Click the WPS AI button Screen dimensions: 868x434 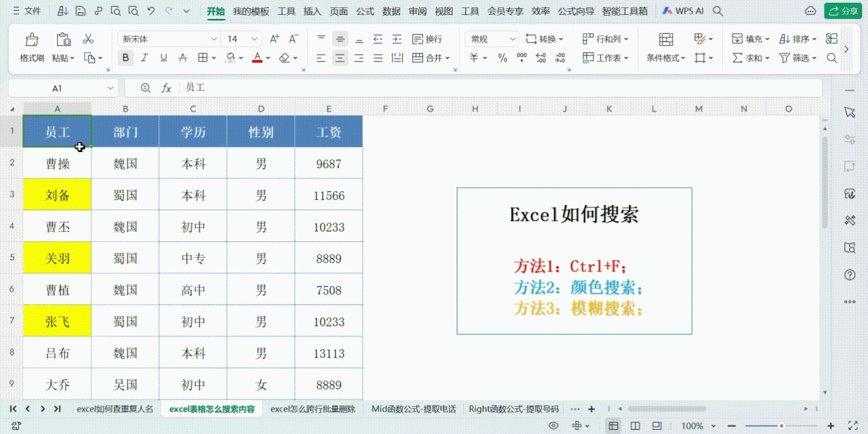pyautogui.click(x=683, y=11)
